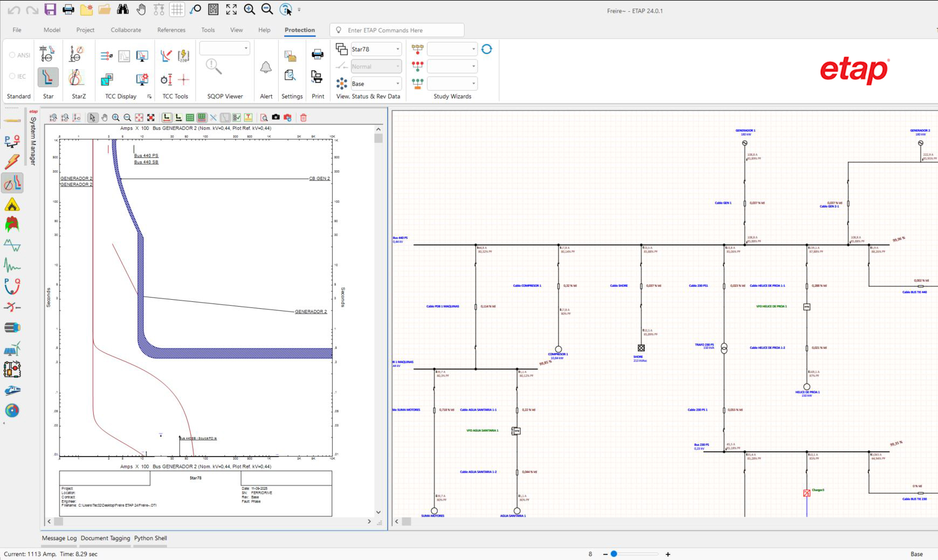Decrease zoom with the minus button in the status bar

[x=605, y=554]
